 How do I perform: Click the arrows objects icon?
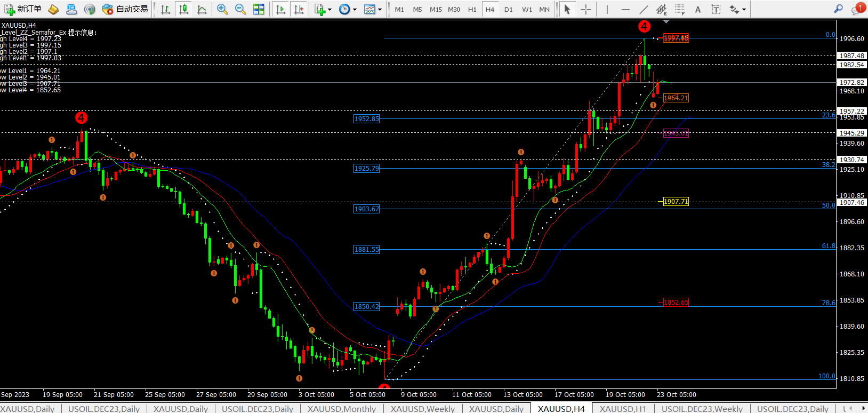pyautogui.click(x=734, y=9)
